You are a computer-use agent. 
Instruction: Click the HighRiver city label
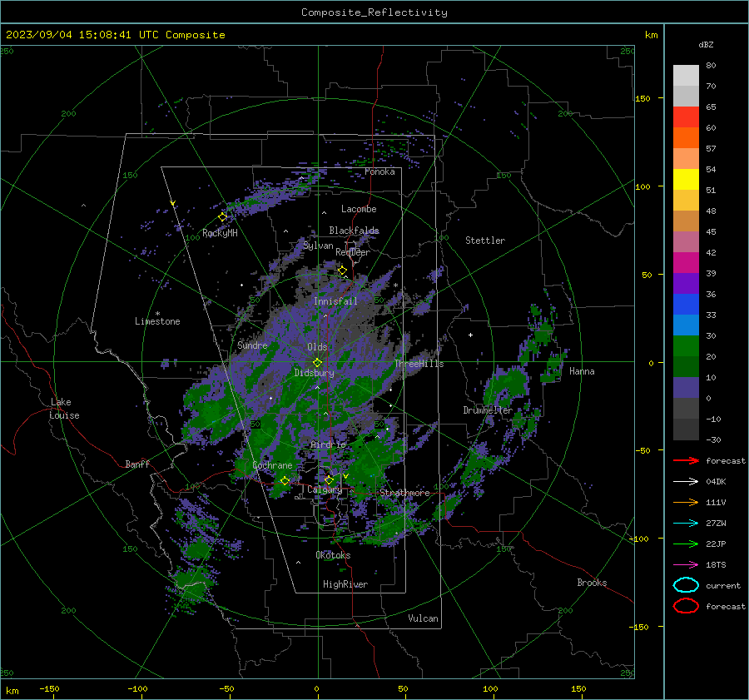click(345, 584)
